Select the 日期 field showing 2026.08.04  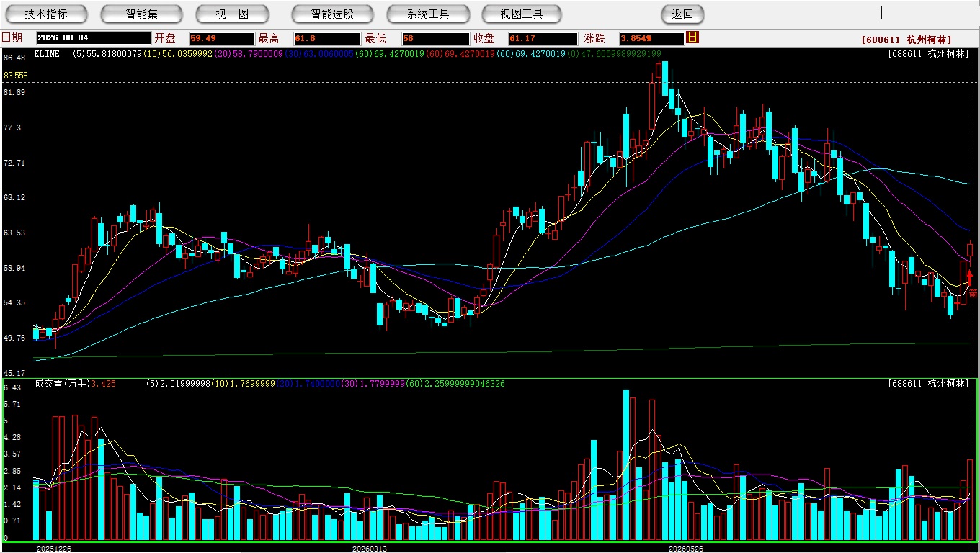pos(94,38)
